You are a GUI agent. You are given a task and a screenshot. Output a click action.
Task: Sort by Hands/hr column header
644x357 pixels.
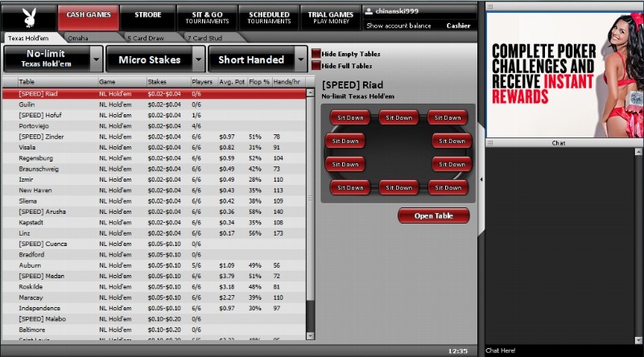(x=289, y=82)
